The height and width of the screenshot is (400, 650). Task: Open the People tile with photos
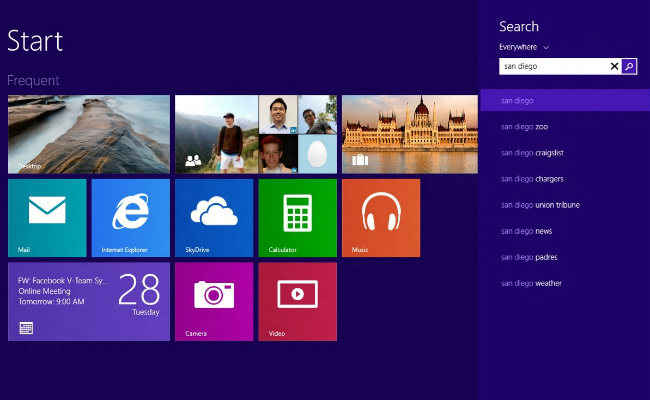tap(256, 134)
